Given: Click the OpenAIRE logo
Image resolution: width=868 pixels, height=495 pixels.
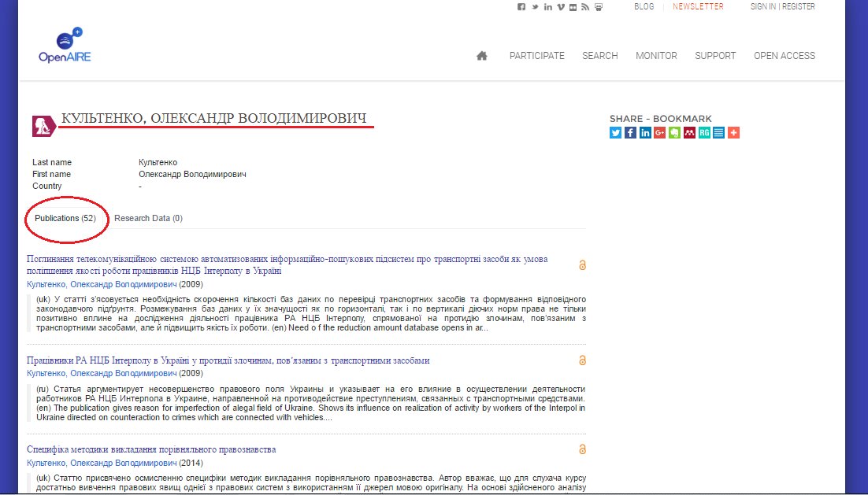Looking at the screenshot, I should tap(65, 45).
